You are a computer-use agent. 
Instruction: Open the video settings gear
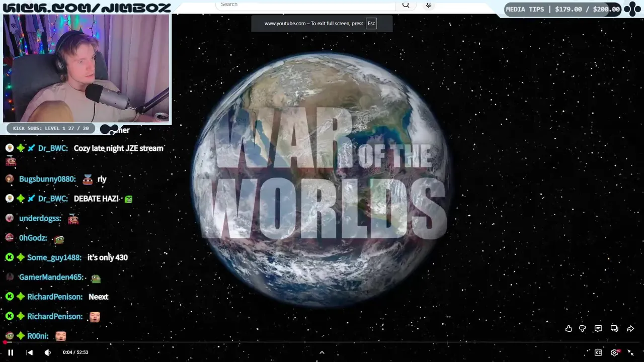tap(615, 352)
